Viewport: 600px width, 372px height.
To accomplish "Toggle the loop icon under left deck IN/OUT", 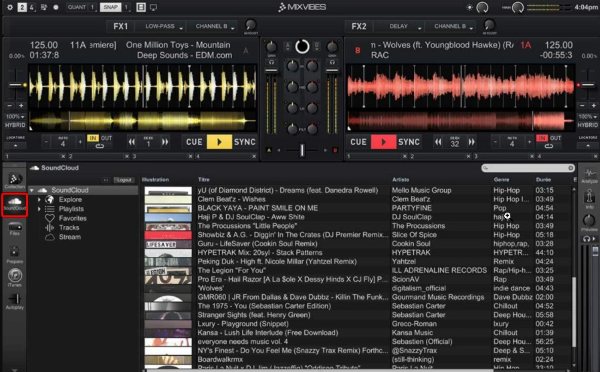I will tap(99, 146).
